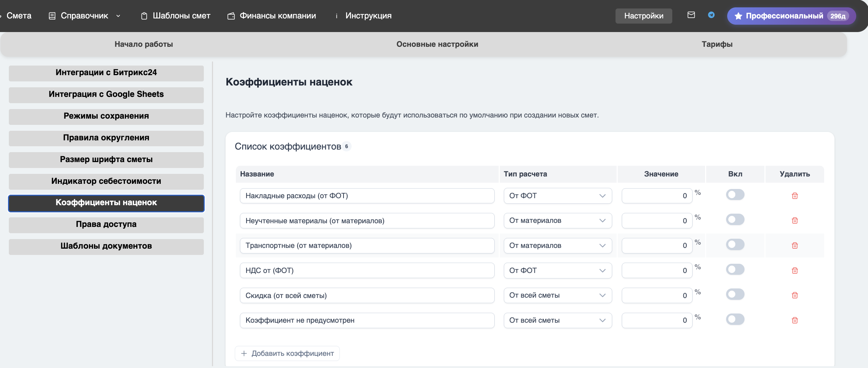This screenshot has width=868, height=368.
Task: Open calculation type dropdown for Накладные расходы
Action: [558, 196]
